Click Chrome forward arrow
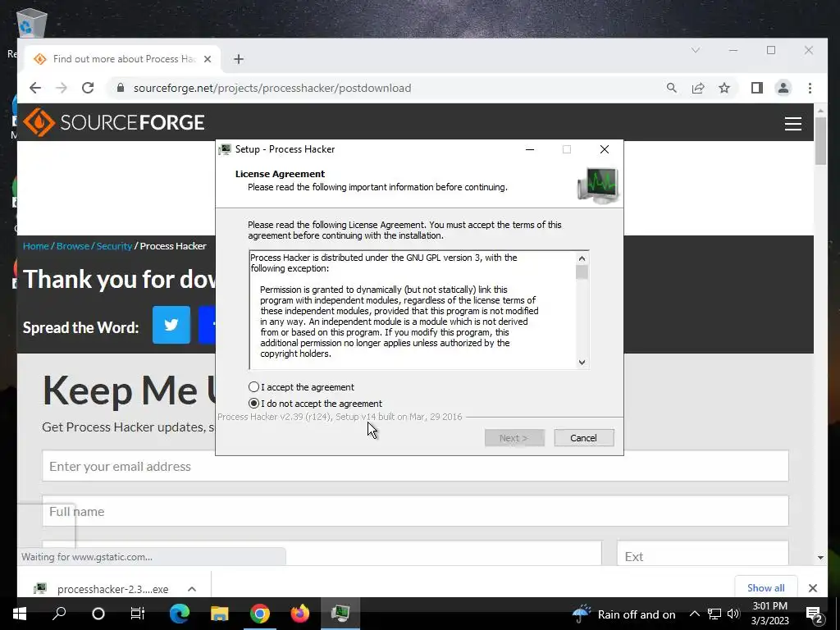 62,88
